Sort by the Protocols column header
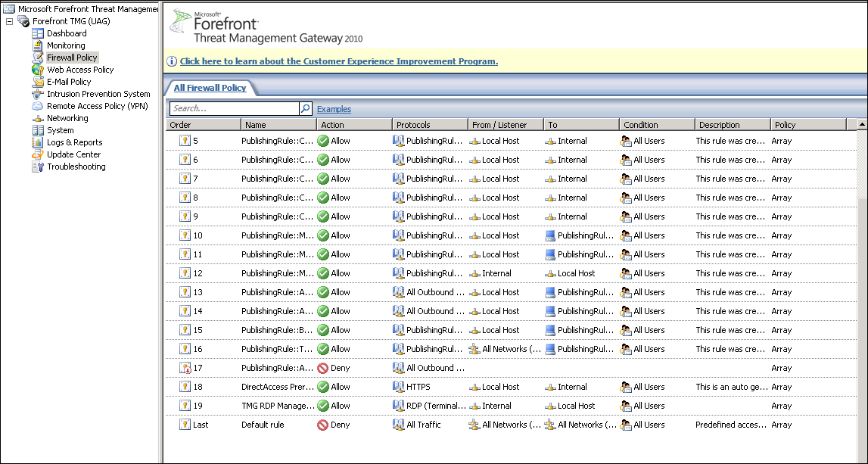 (430, 125)
